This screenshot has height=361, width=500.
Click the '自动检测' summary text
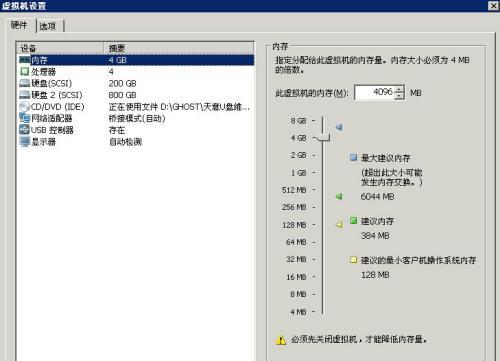(x=125, y=142)
